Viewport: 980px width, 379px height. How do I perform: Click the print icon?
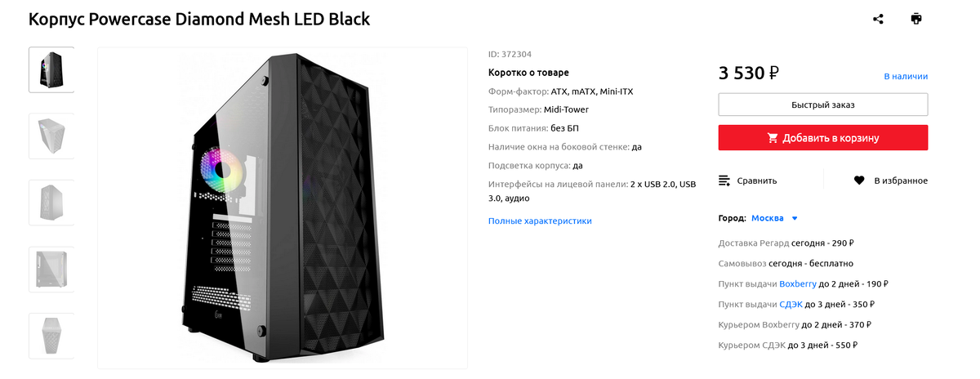click(x=916, y=19)
